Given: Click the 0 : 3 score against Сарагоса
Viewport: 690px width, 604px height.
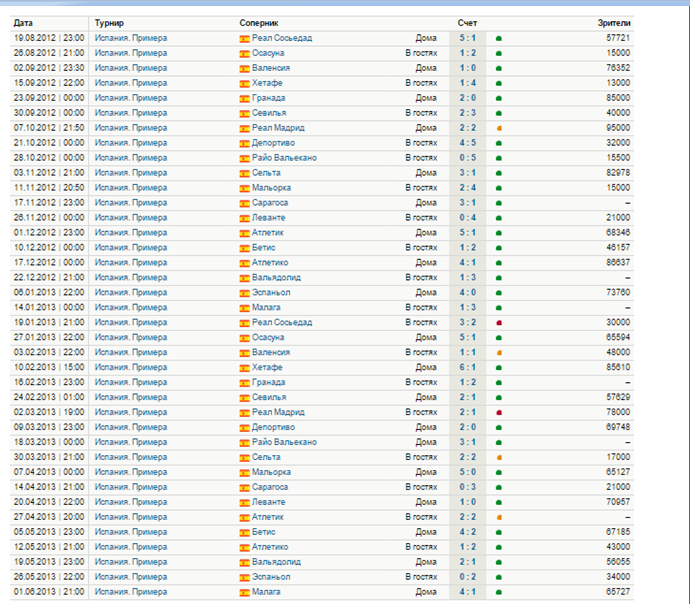Looking at the screenshot, I should (468, 487).
